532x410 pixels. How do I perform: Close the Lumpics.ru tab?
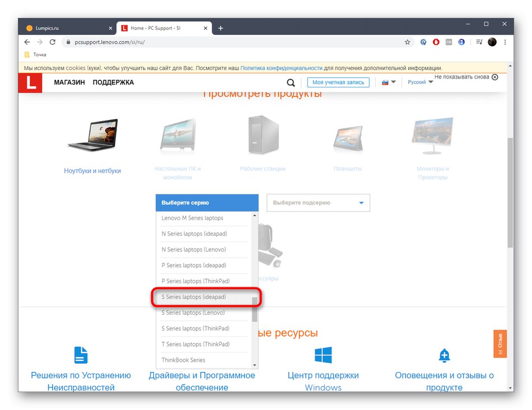click(110, 28)
